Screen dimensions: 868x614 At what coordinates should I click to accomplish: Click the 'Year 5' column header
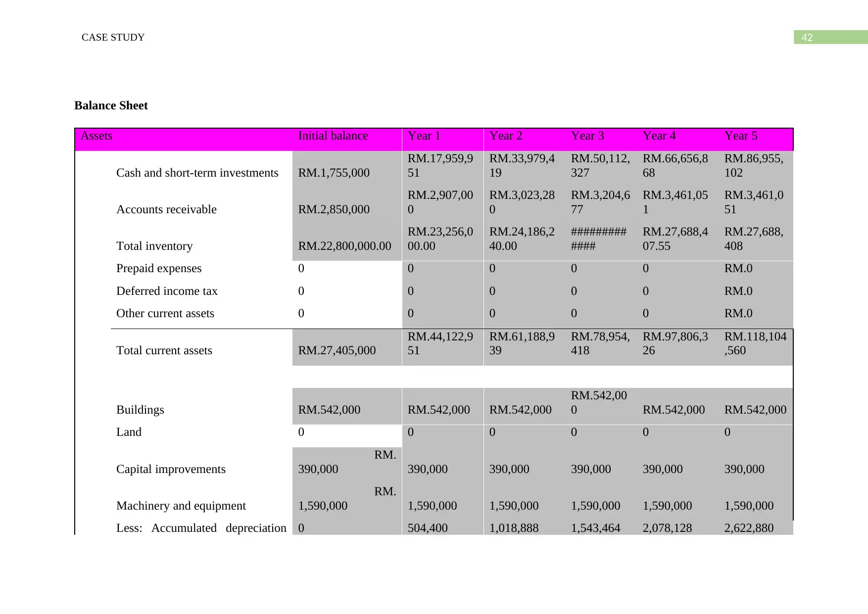point(741,136)
